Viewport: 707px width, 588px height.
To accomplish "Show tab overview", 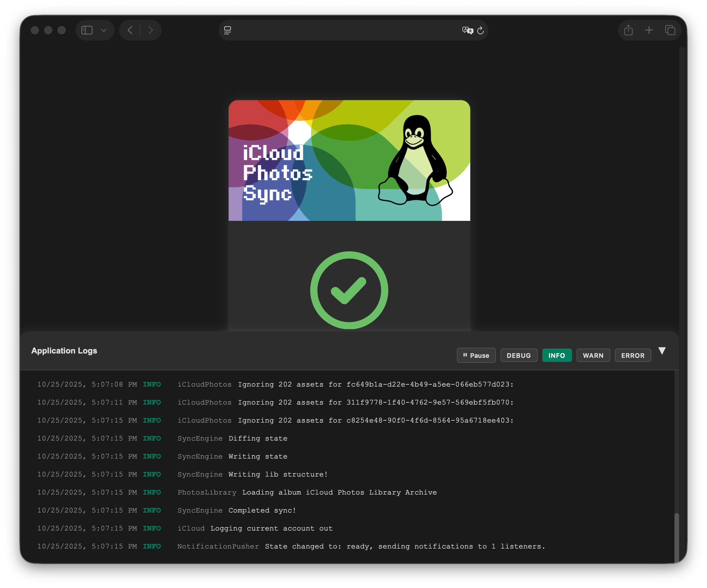I will 670,30.
